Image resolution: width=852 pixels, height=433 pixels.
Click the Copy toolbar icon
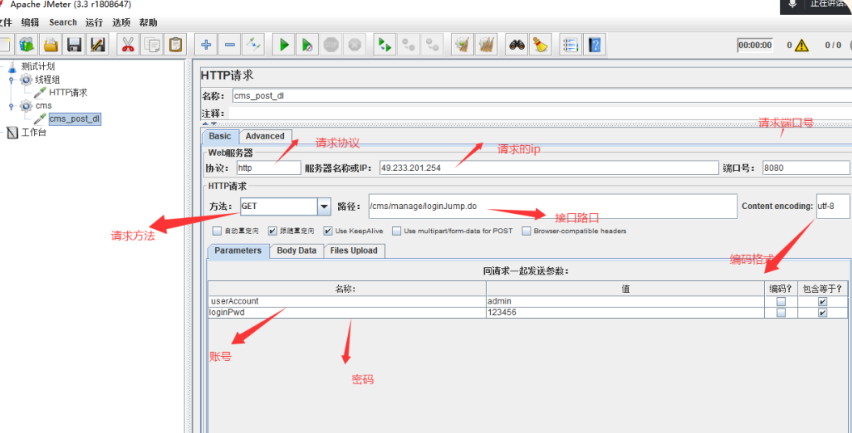point(152,45)
